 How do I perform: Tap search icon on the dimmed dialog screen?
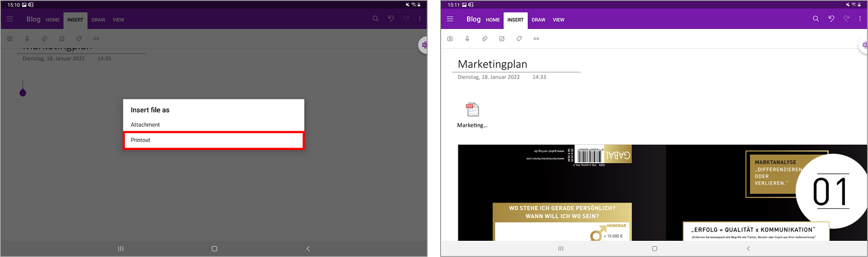point(376,19)
